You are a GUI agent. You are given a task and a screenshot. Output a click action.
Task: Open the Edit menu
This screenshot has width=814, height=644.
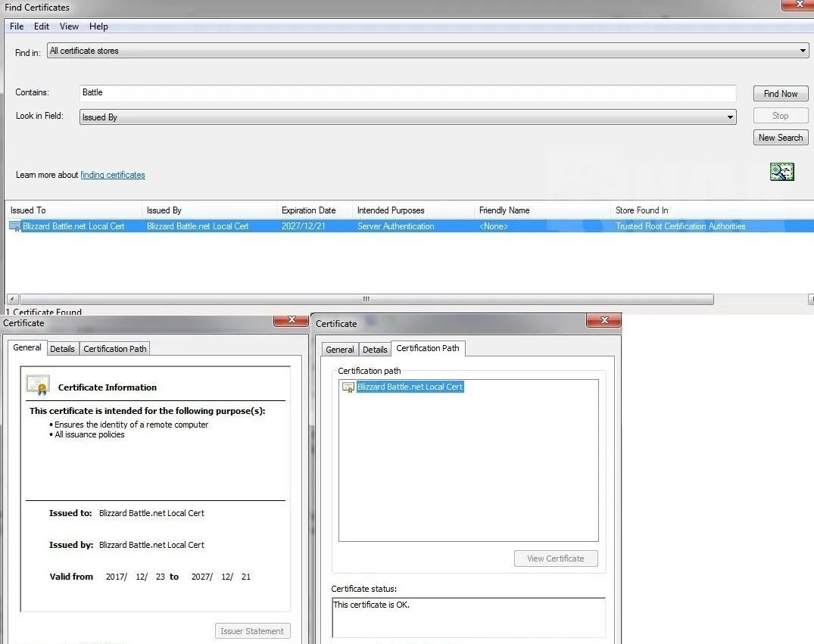coord(42,26)
